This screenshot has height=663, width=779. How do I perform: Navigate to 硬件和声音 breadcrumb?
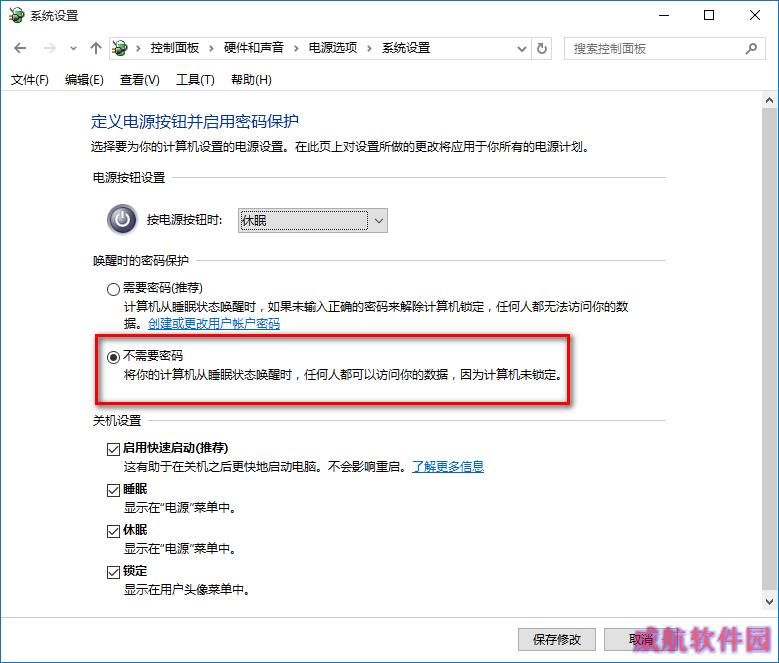tap(254, 48)
